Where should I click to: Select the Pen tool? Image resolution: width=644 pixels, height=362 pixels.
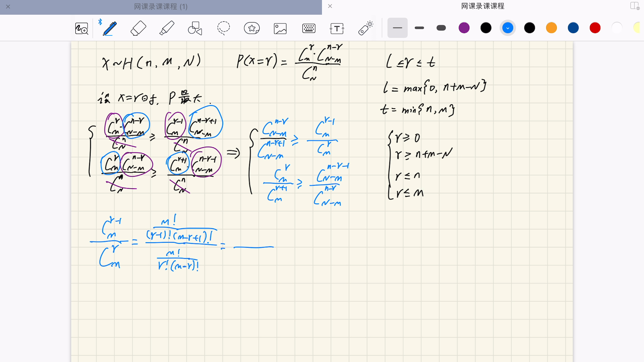coord(110,28)
